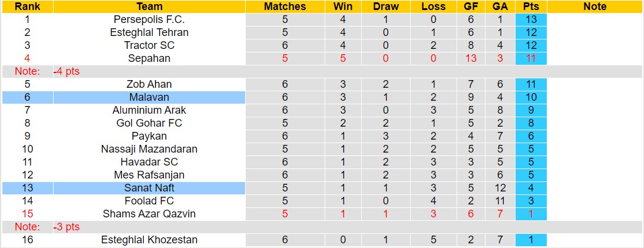
Task: Click the Team column header
Action: point(149,6)
